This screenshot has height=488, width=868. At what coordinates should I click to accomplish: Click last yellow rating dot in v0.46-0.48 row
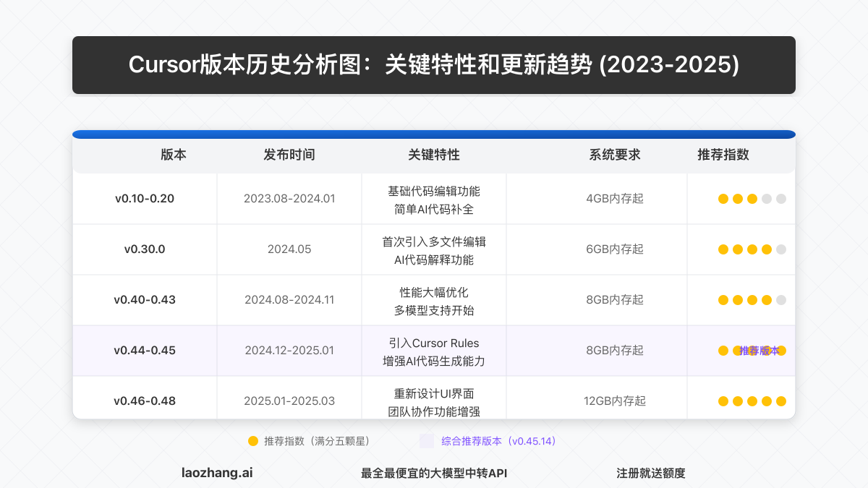point(781,401)
